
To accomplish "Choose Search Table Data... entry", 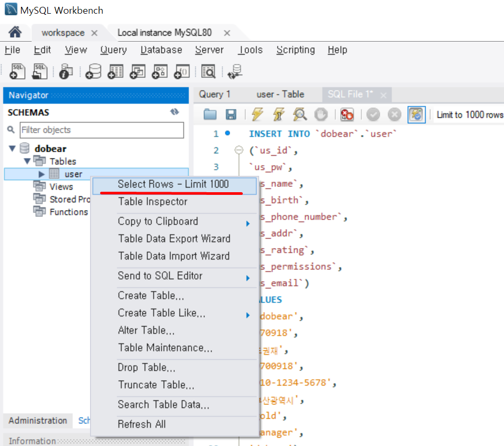I will pyautogui.click(x=174, y=404).
